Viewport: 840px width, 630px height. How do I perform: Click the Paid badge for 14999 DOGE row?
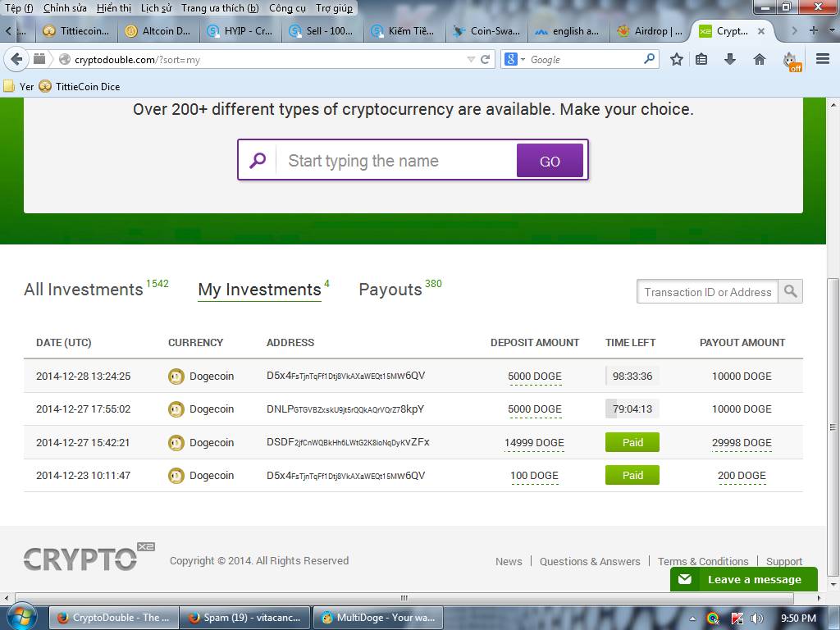click(x=632, y=442)
